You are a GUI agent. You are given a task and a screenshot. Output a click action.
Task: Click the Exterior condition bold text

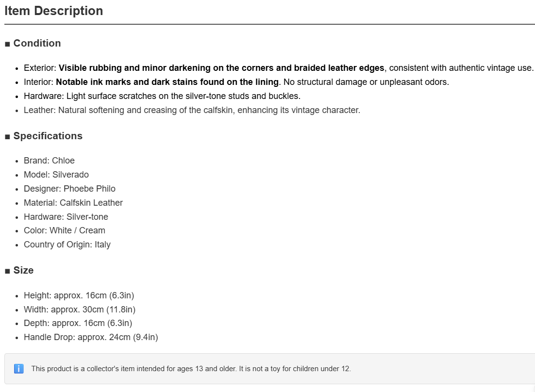click(221, 68)
